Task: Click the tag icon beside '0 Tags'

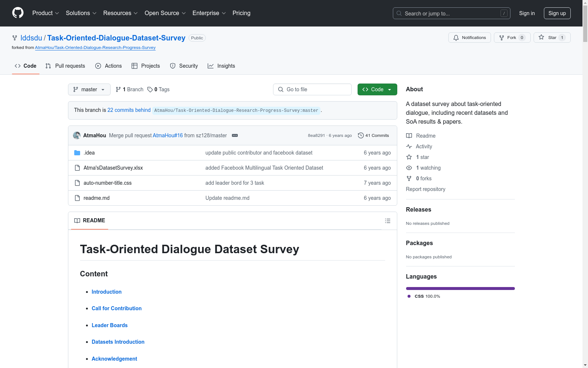Action: 150,89
